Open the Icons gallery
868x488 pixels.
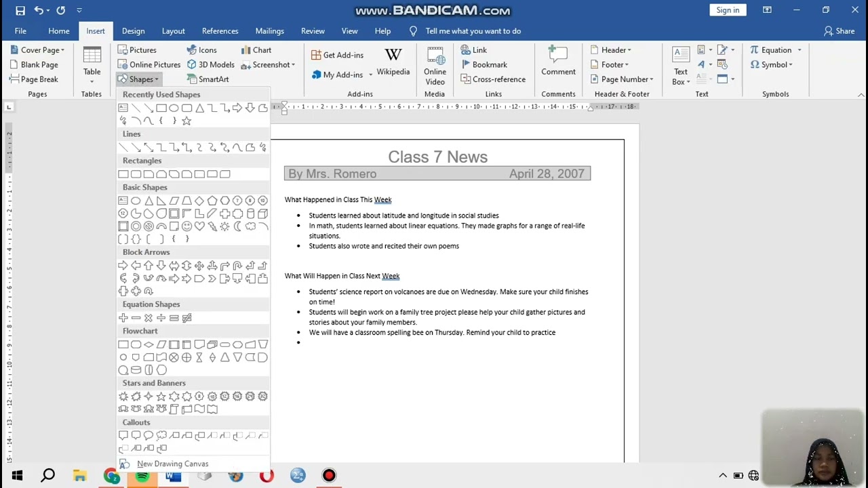click(201, 49)
